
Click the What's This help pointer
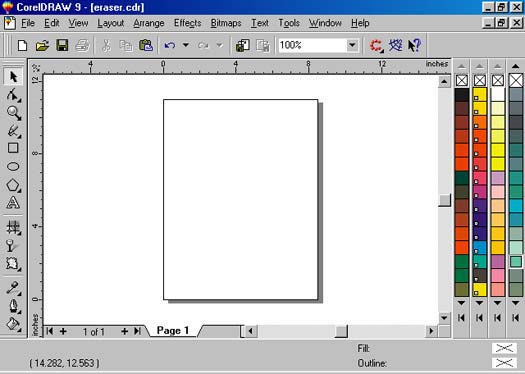click(x=415, y=45)
